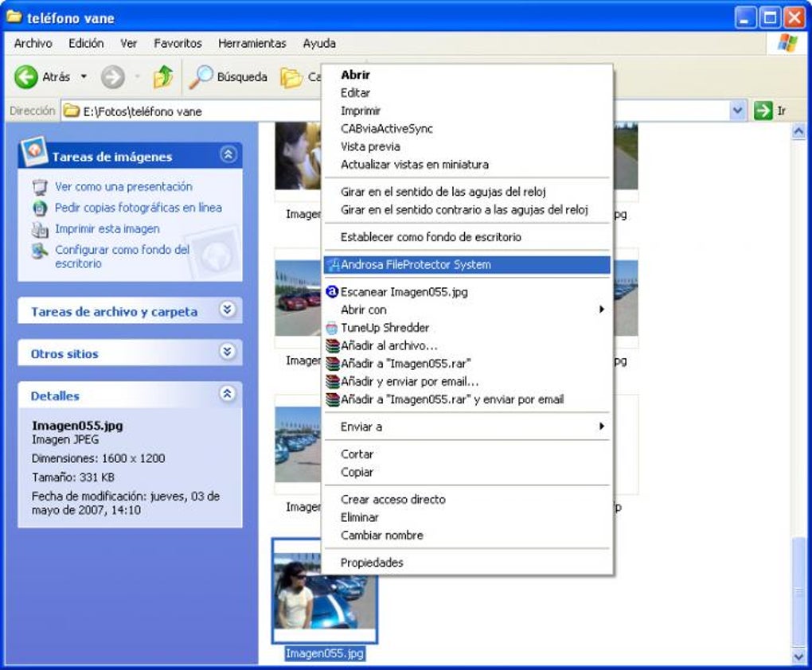Select Vista previa menu entry
The width and height of the screenshot is (812, 670).
(x=467, y=147)
